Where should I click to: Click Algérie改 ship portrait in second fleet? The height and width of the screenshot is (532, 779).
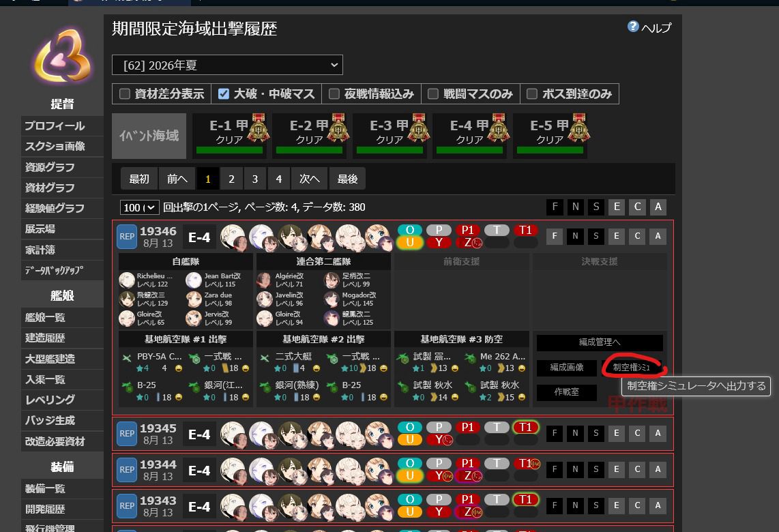(264, 280)
